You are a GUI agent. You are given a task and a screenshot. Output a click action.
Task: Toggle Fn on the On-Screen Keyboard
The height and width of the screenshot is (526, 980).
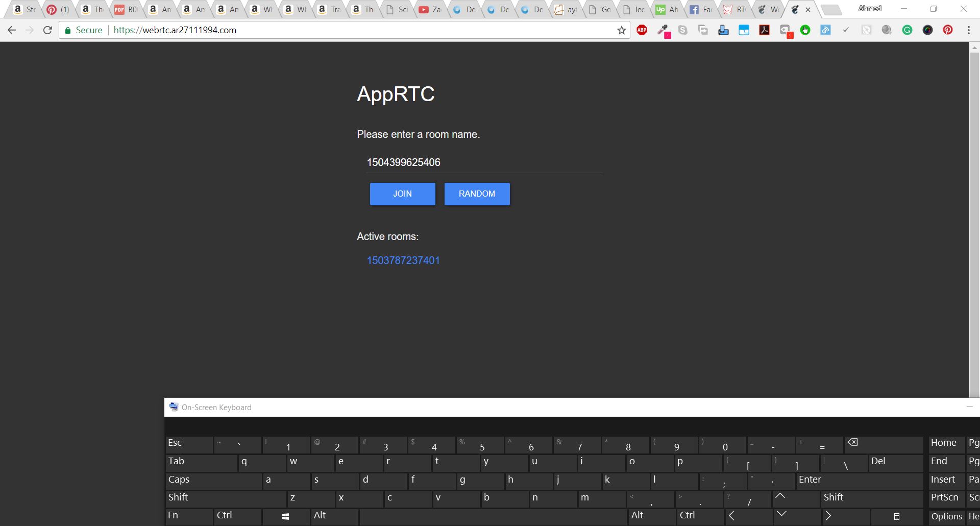point(189,516)
